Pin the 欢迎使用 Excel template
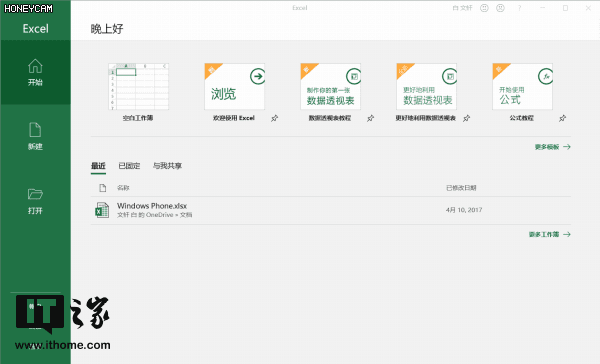 (274, 118)
